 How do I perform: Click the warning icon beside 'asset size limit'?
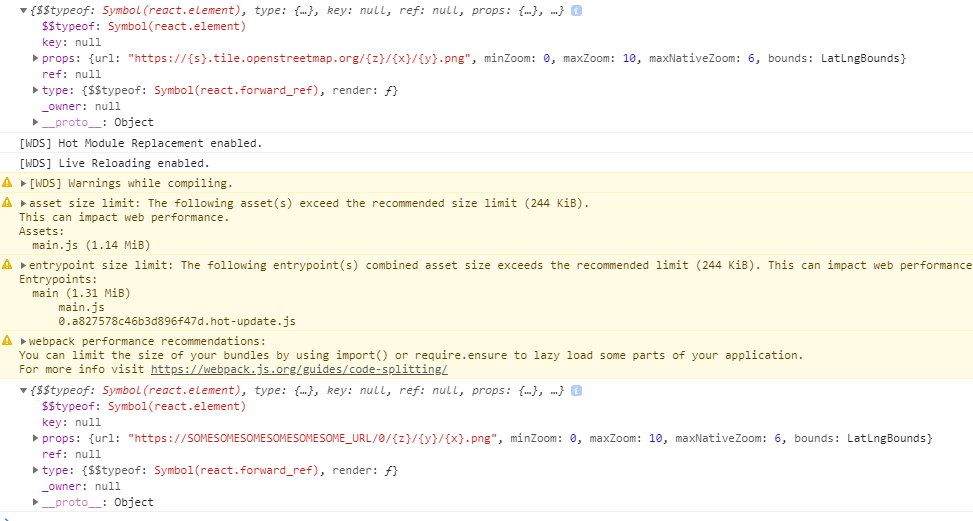[7, 202]
